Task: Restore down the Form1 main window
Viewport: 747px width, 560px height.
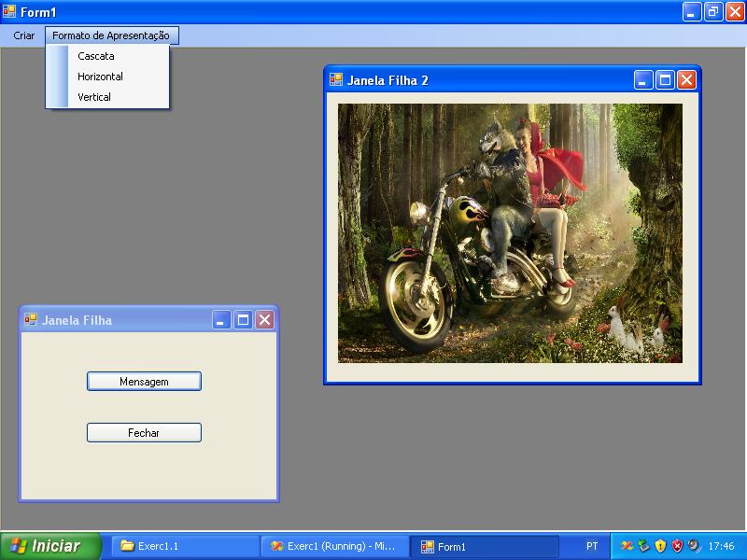Action: pos(713,12)
